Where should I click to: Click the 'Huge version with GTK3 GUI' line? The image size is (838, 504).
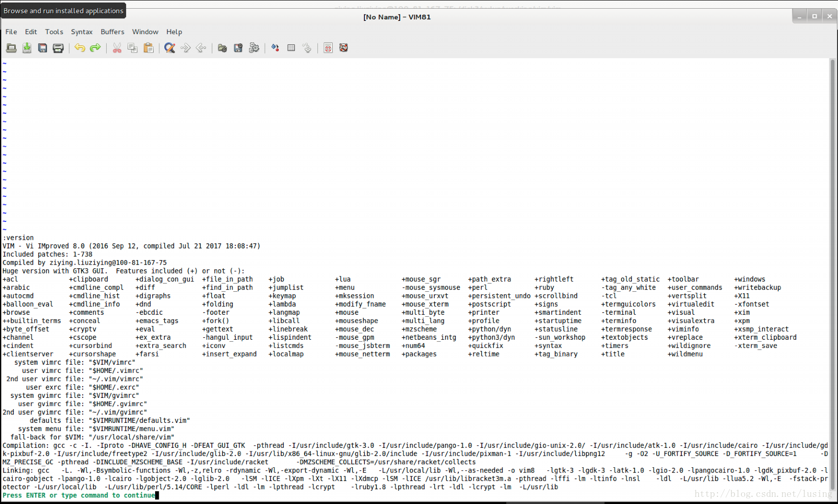coord(55,271)
